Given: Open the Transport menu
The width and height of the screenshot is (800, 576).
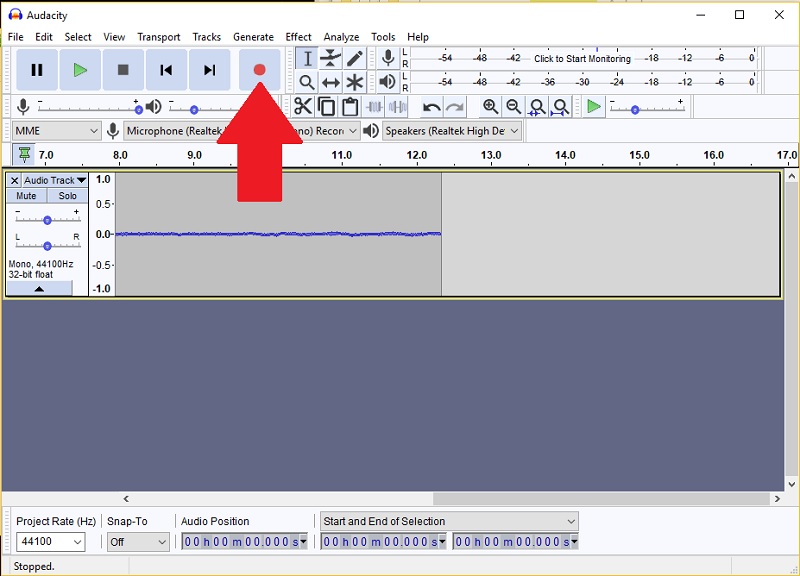Looking at the screenshot, I should pyautogui.click(x=159, y=37).
